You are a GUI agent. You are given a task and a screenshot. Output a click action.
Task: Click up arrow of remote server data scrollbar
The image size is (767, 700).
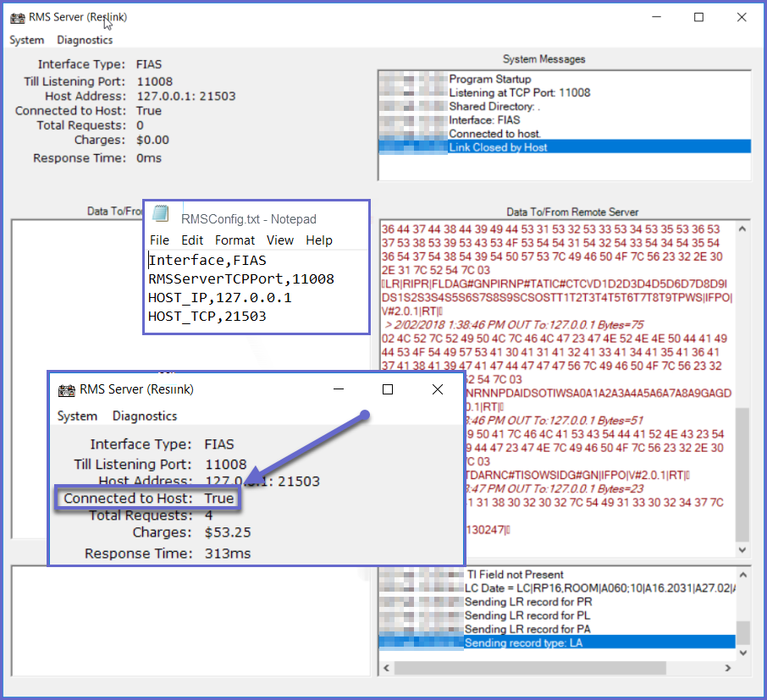pyautogui.click(x=742, y=229)
